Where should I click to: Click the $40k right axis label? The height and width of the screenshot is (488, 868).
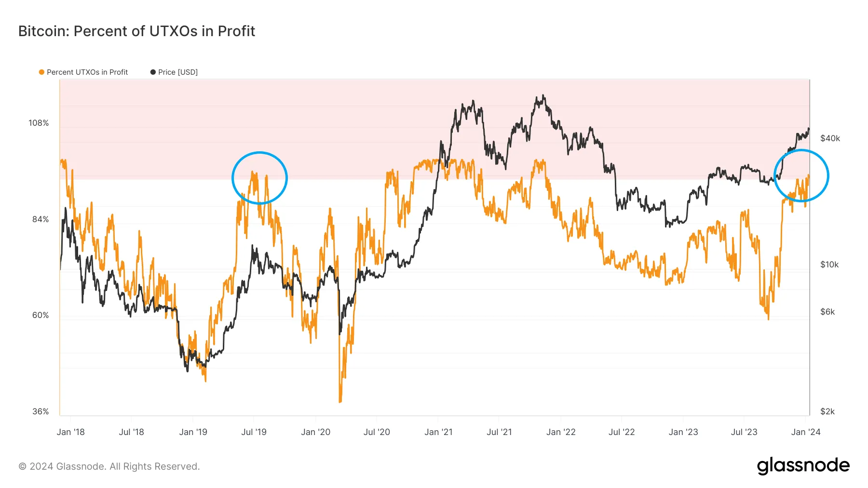[830, 139]
